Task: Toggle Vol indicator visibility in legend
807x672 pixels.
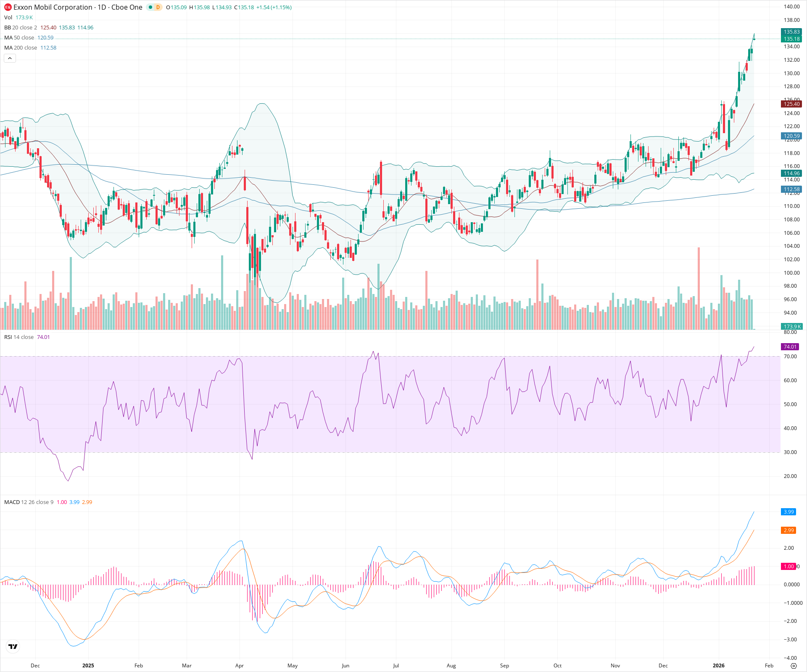Action: pos(8,18)
